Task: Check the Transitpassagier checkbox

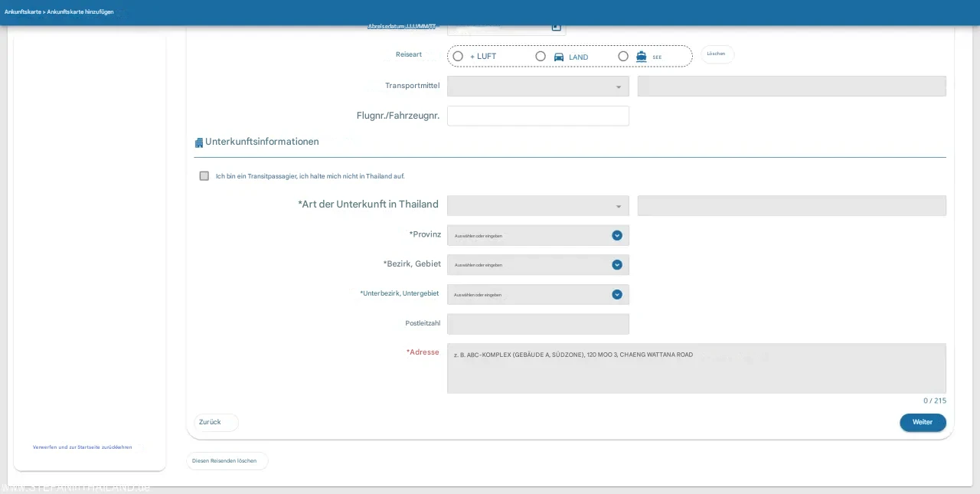Action: (x=204, y=176)
